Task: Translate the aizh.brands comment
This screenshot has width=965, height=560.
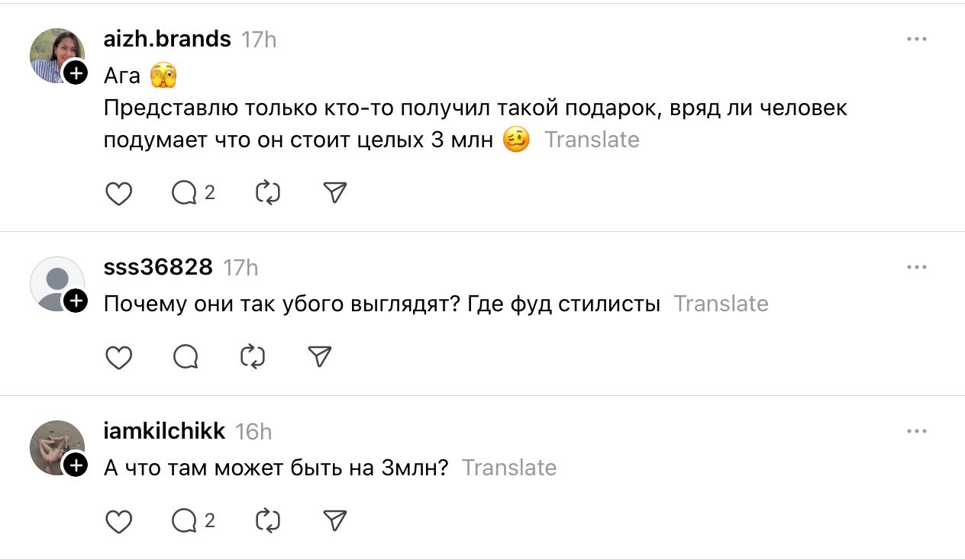Action: point(592,140)
